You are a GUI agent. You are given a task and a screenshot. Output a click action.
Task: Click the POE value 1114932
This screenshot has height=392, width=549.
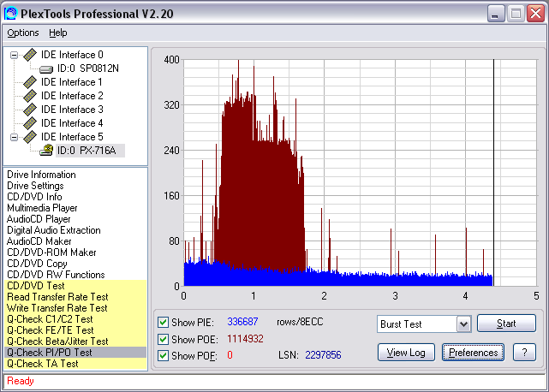pos(245,339)
